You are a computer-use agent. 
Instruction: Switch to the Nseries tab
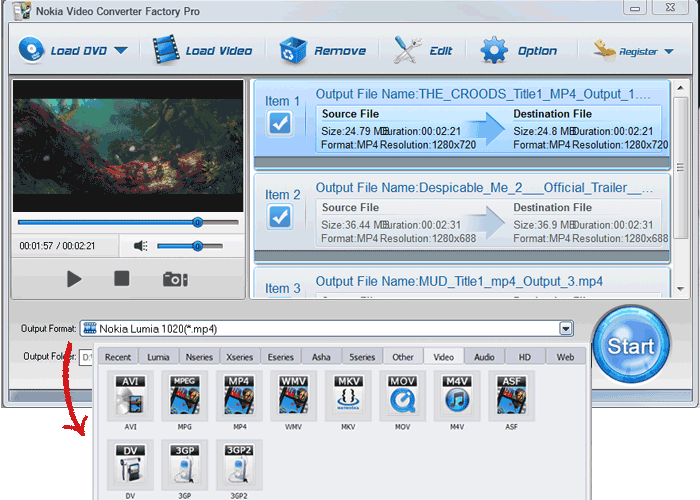click(199, 357)
